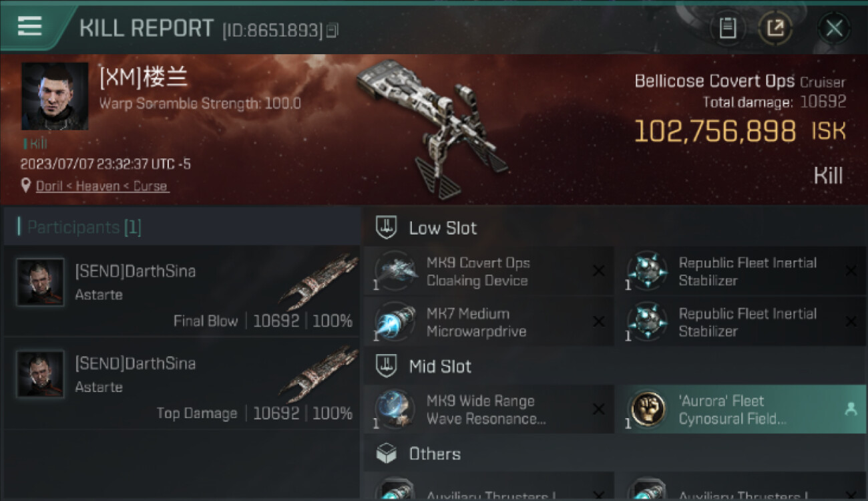Viewport: 868px width, 501px height.
Task: Open the Doril < Heaven < Curse location link
Action: point(101,186)
